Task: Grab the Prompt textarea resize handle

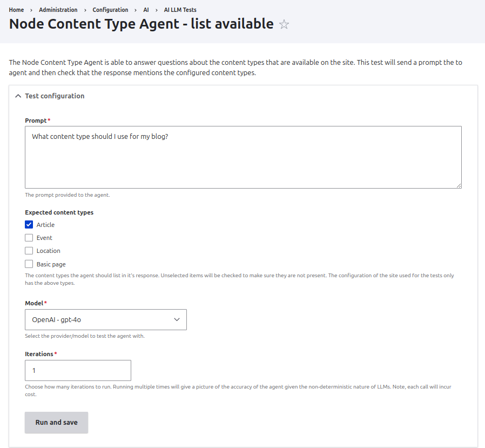Action: click(459, 185)
